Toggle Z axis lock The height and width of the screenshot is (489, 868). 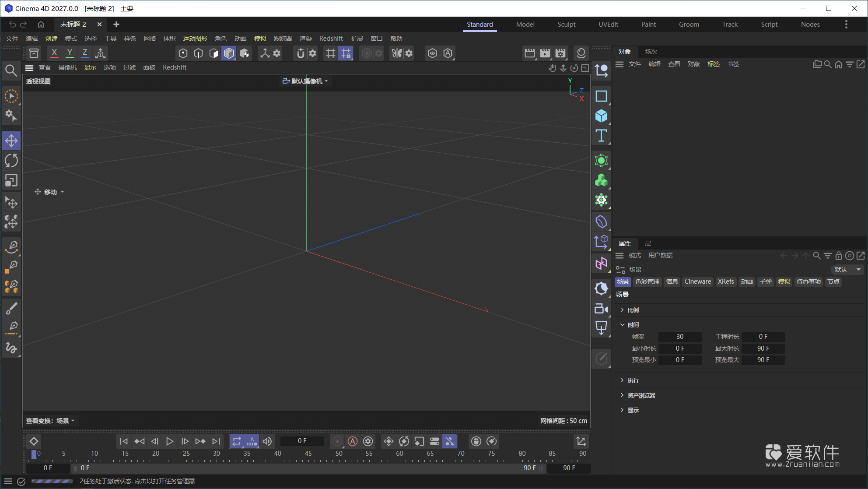click(85, 53)
